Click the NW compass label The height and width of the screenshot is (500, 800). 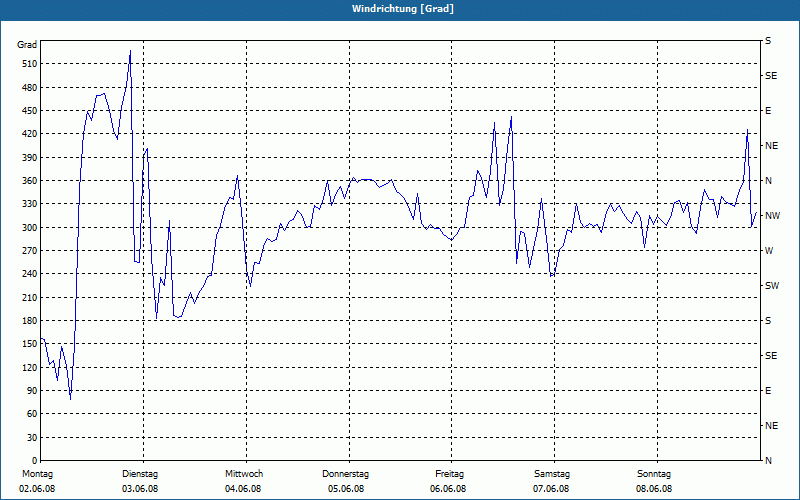click(773, 216)
